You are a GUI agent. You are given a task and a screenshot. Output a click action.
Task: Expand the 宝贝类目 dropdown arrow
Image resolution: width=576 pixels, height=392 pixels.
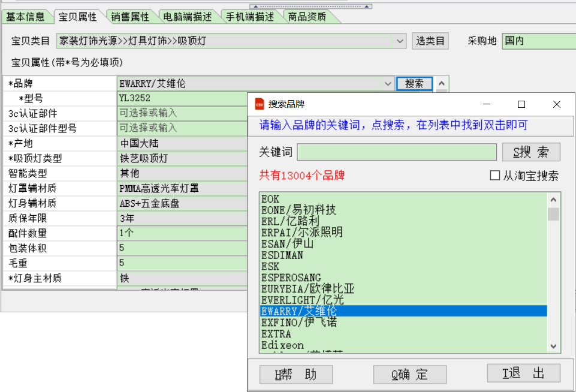coord(400,41)
